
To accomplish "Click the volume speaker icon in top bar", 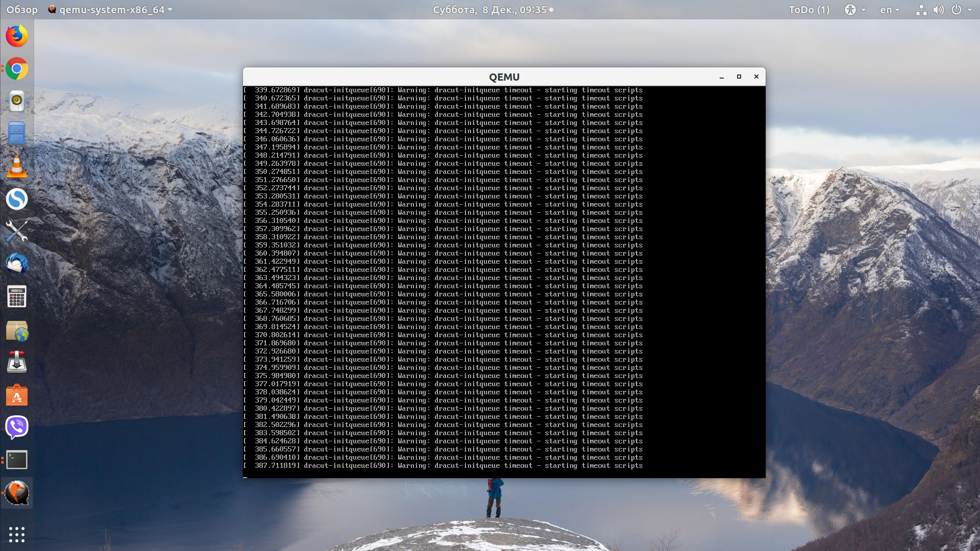I will (x=939, y=10).
